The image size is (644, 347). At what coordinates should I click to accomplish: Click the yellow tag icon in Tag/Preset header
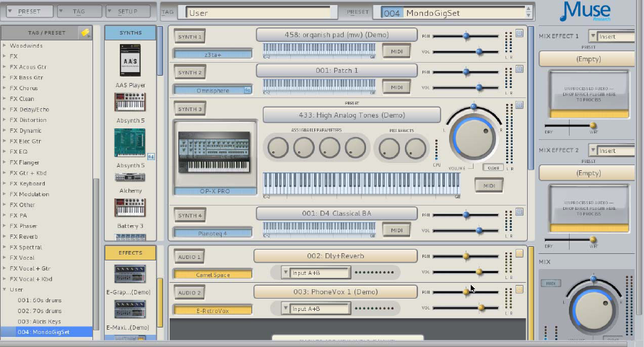(85, 32)
